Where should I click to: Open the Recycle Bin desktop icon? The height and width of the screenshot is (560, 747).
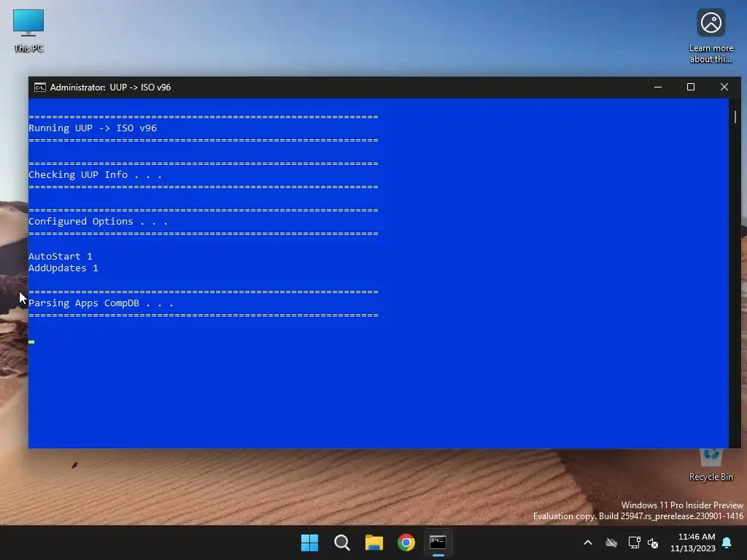[711, 464]
